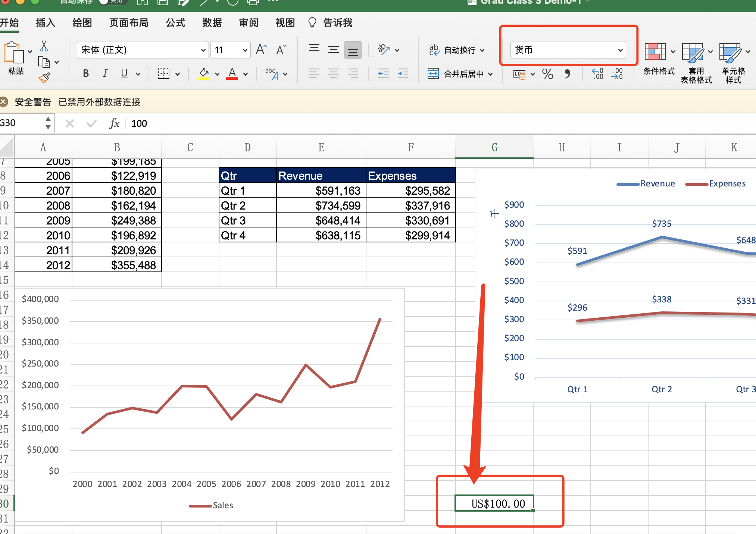Switch to the 插入 ribbon tab
756x534 pixels.
(46, 23)
